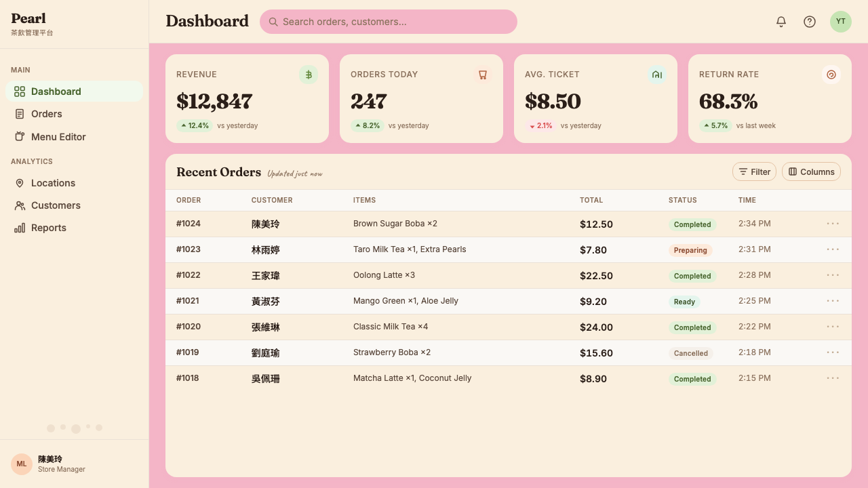Click the 12.4% revenue change badge
Image resolution: width=868 pixels, height=488 pixels.
pyautogui.click(x=195, y=125)
